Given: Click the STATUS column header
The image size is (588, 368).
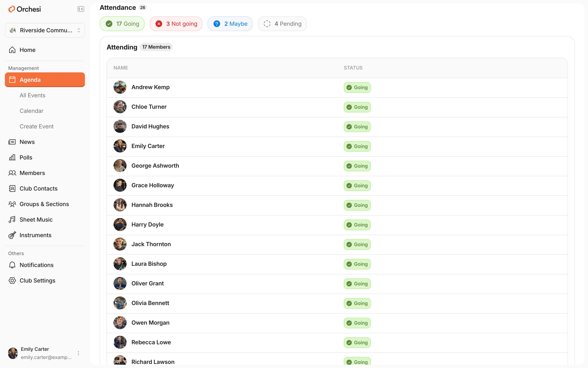Looking at the screenshot, I should [x=353, y=68].
